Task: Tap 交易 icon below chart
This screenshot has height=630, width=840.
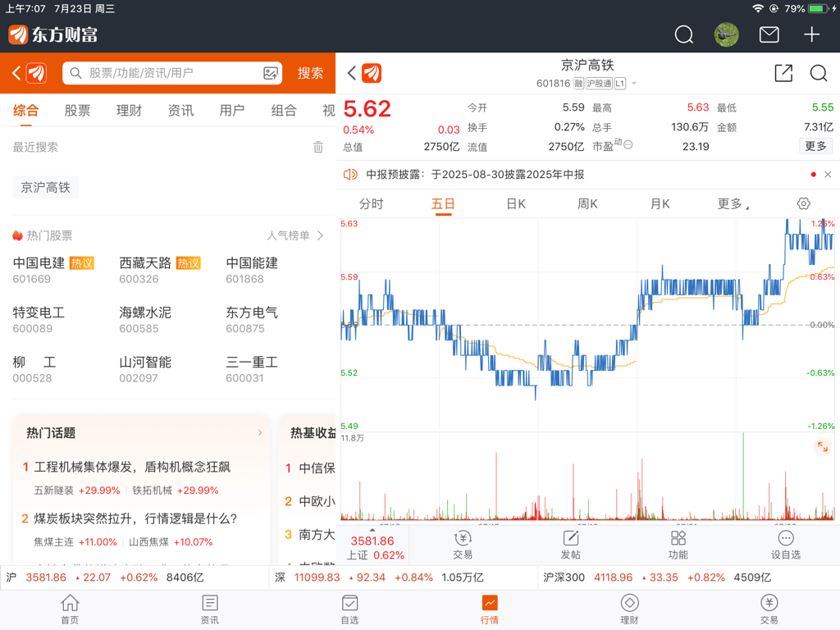Action: point(463,546)
